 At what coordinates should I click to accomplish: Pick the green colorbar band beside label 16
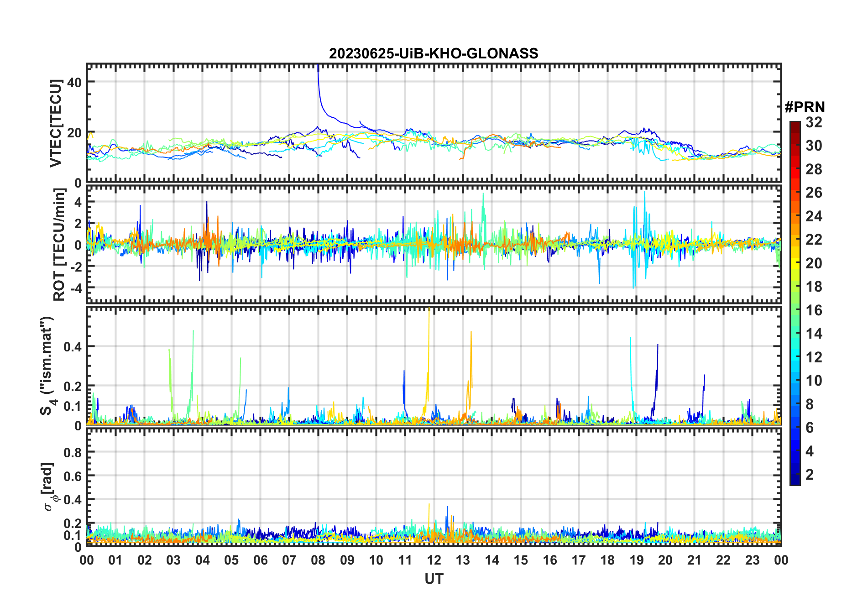(795, 310)
